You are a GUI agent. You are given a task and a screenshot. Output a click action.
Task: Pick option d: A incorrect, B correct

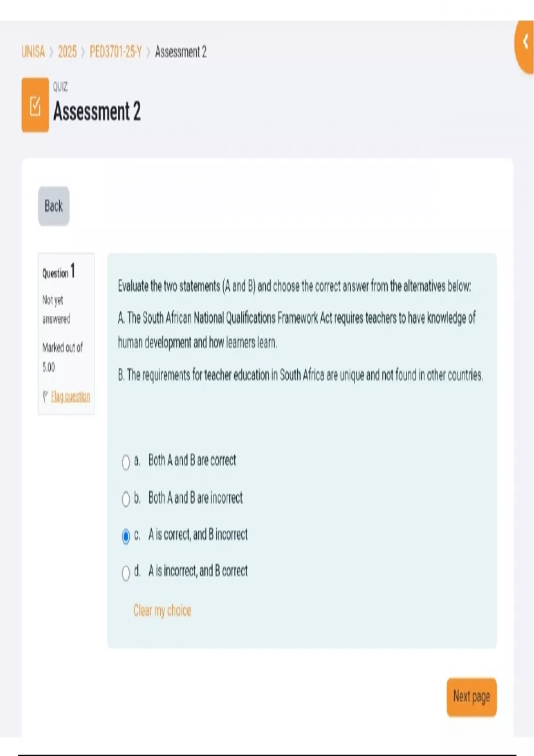pos(126,572)
